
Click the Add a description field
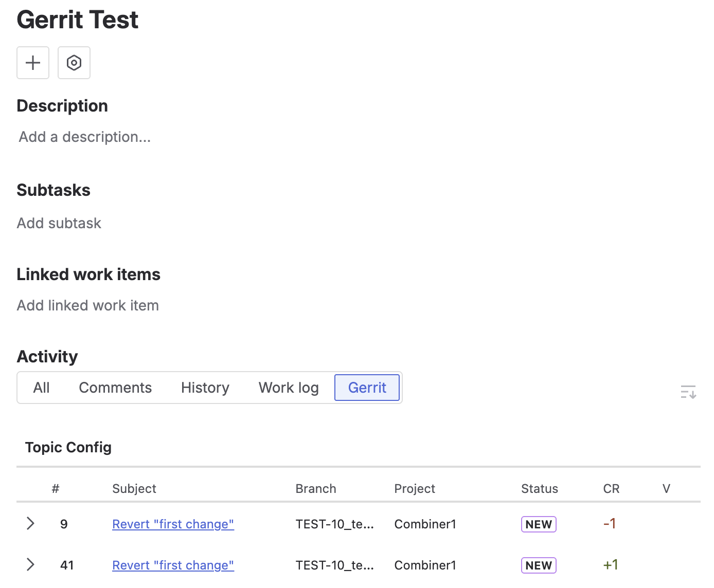pyautogui.click(x=85, y=137)
